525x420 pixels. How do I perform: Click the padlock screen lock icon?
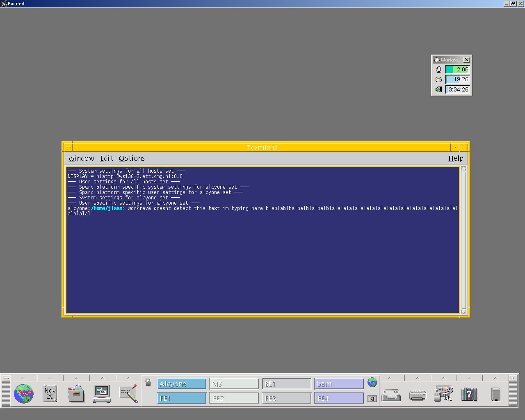click(148, 382)
